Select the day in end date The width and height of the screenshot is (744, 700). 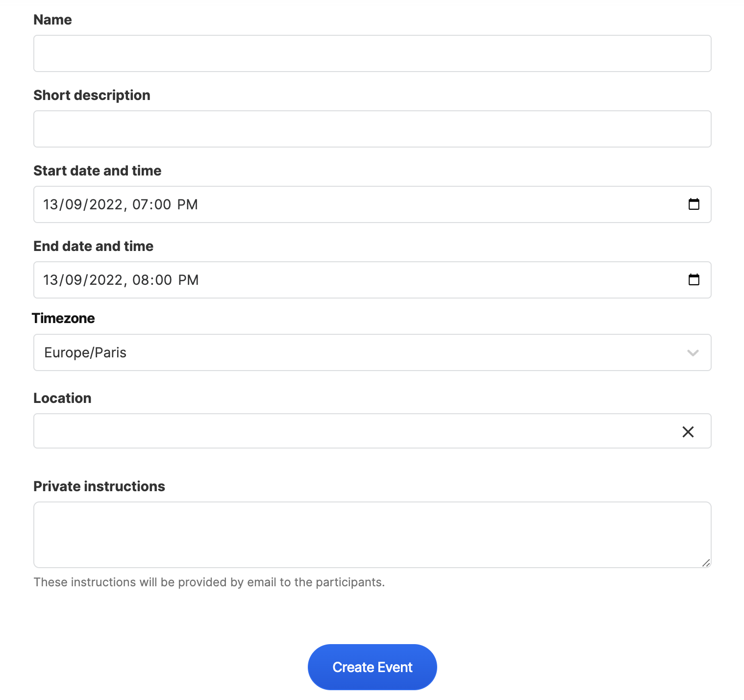point(50,280)
